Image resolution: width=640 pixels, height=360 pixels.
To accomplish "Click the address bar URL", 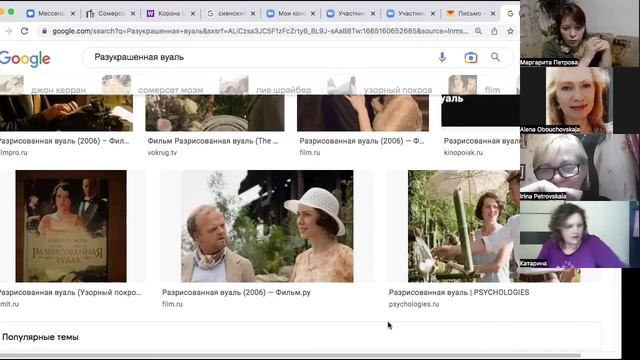I will pyautogui.click(x=260, y=31).
